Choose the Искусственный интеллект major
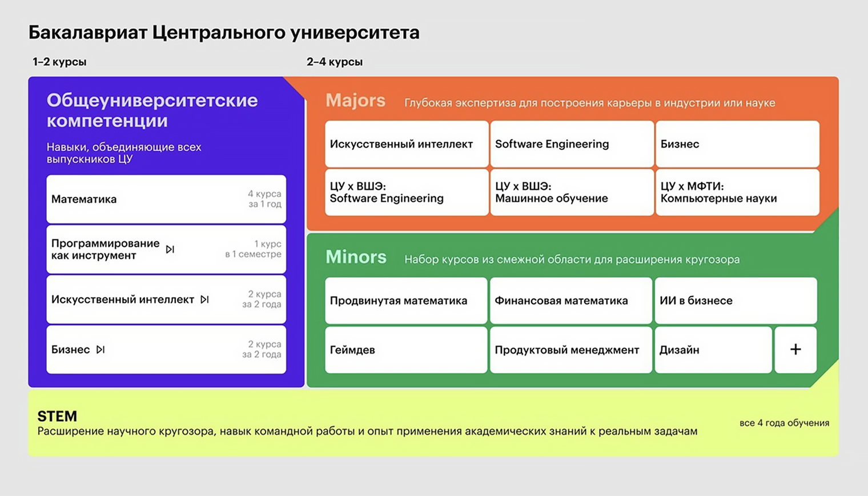868x496 pixels. point(407,144)
